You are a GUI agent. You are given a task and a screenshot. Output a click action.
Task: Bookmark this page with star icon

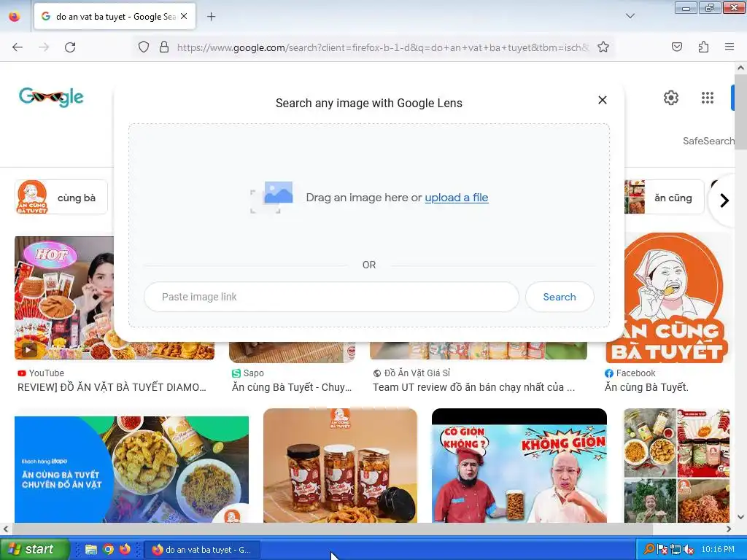603,47
